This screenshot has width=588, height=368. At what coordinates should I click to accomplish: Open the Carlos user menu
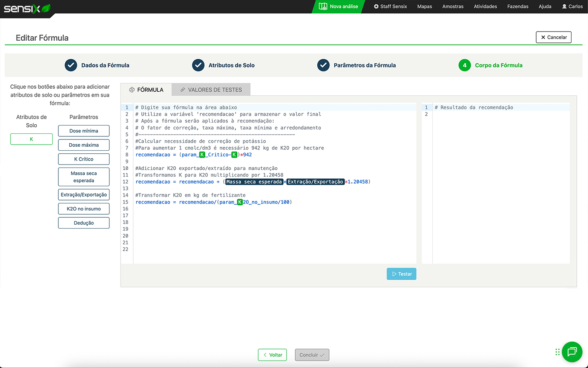572,6
